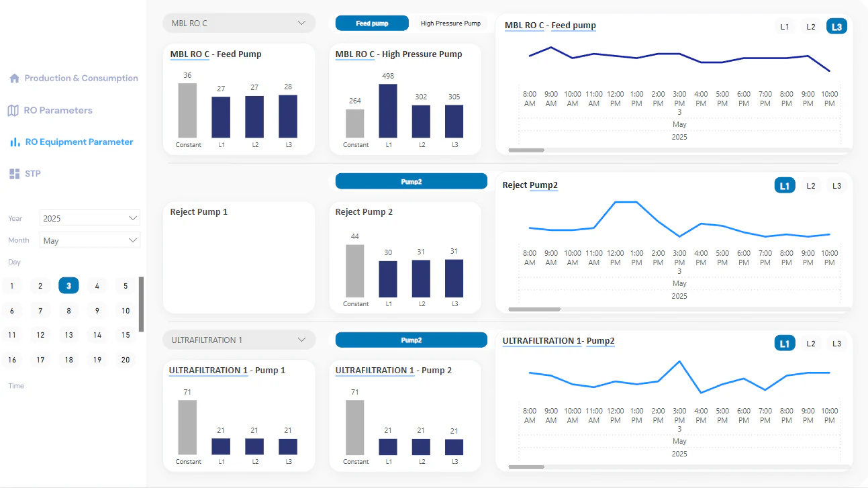Click Constant bar in MBL RO C Feed Pump

point(187,111)
